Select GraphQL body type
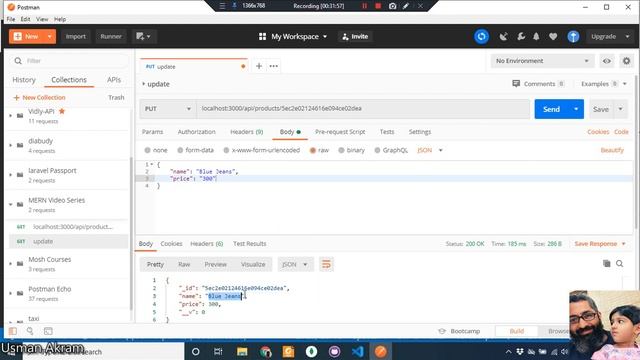The image size is (640, 360). [377, 150]
